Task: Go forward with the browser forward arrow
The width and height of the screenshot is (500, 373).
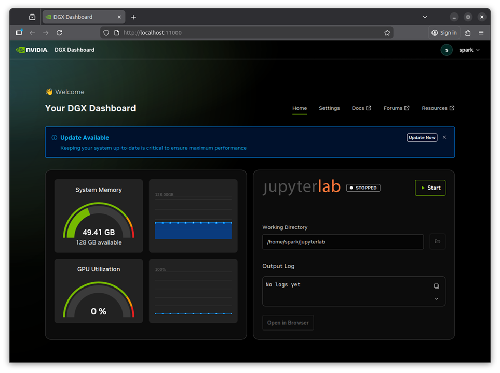Action: pos(46,33)
